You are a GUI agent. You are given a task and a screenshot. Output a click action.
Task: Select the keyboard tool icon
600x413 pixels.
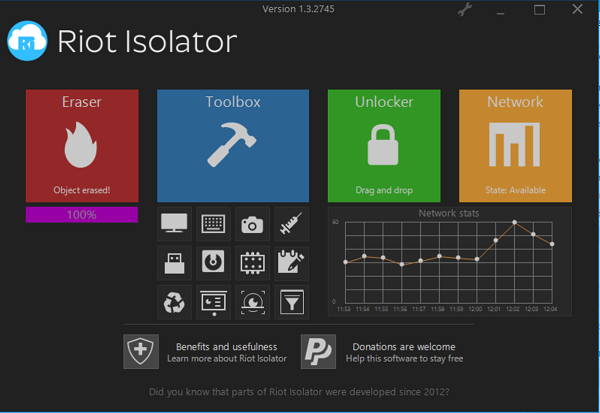pos(213,224)
